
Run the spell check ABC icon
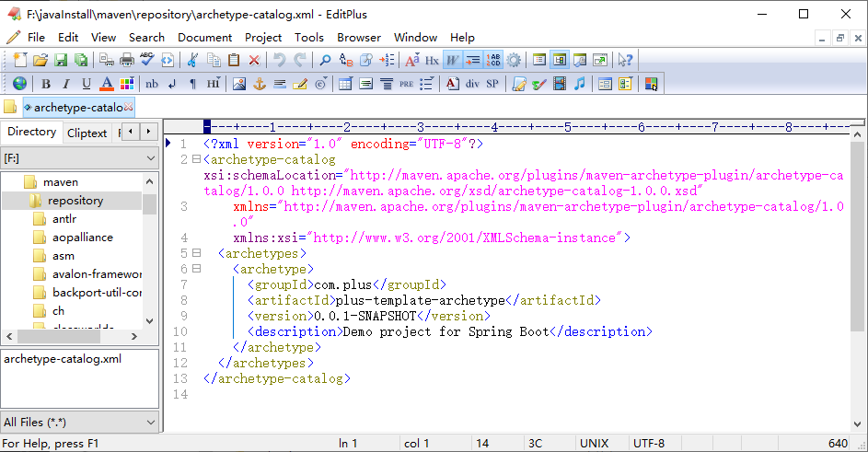click(x=147, y=60)
